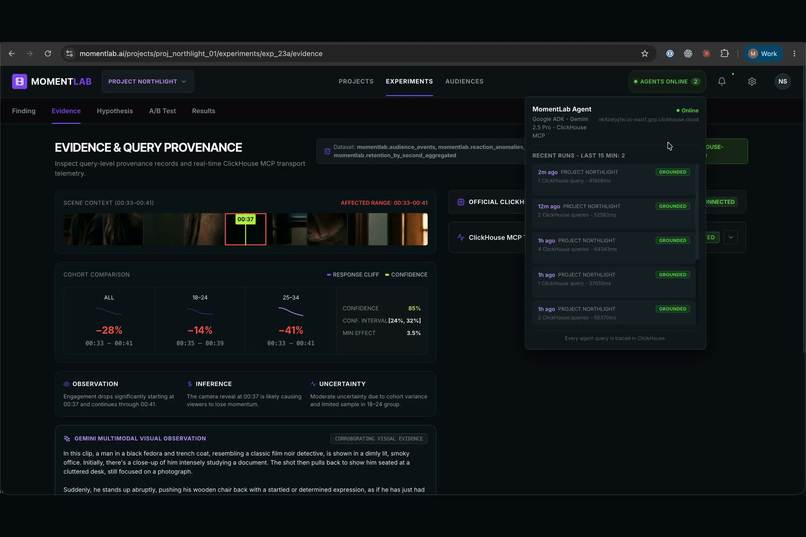806x537 pixels.
Task: Click the 85% confidence value
Action: tap(414, 308)
